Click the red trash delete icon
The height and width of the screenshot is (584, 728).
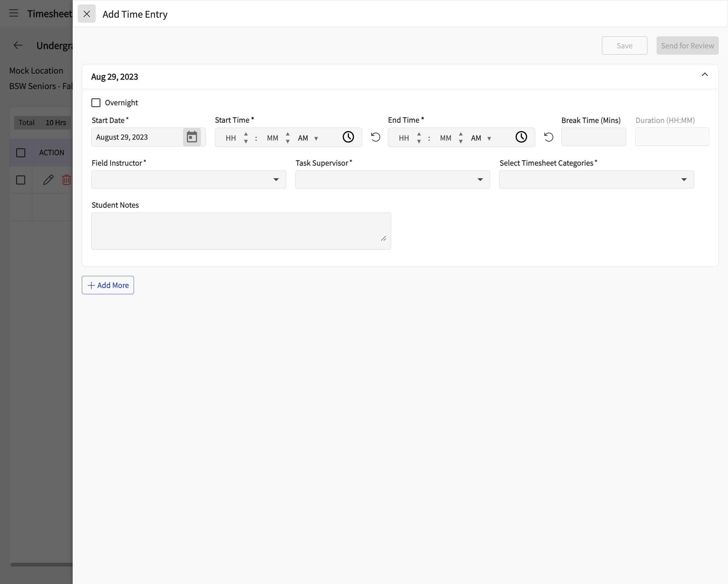pos(67,180)
